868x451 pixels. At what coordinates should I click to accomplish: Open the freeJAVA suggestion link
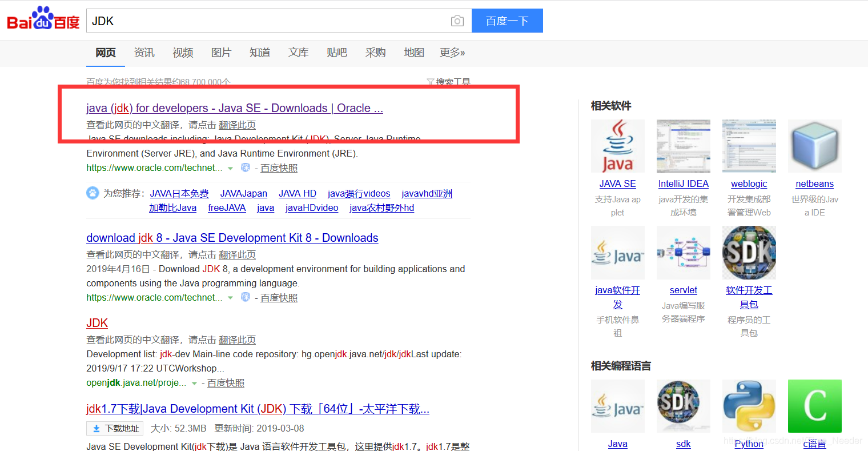coord(227,208)
